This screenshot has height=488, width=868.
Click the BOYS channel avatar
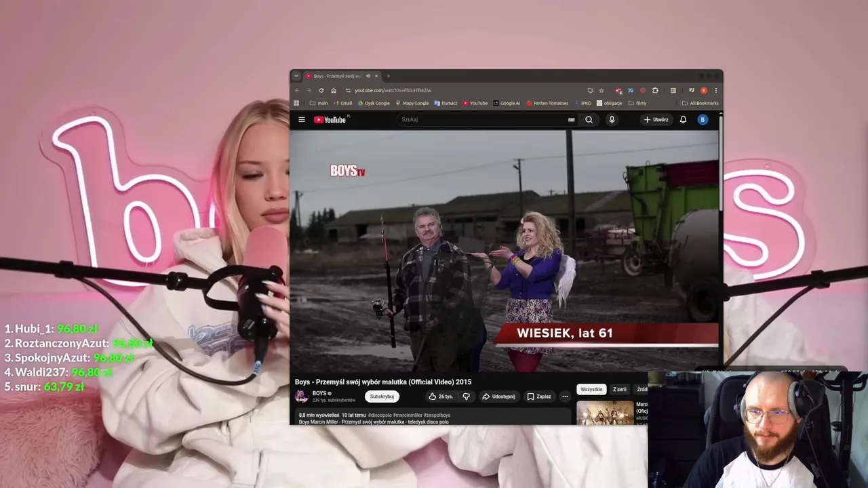coord(302,396)
